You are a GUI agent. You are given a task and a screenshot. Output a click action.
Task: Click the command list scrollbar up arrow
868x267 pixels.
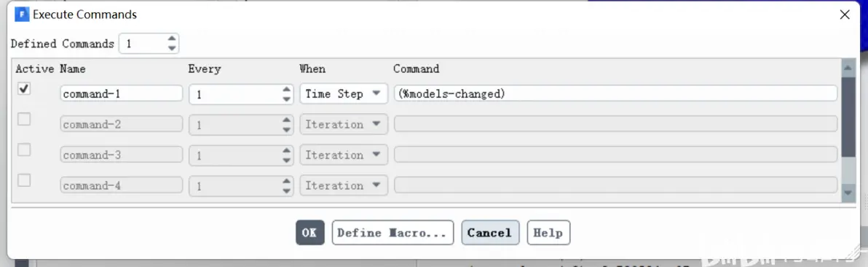[x=848, y=69]
